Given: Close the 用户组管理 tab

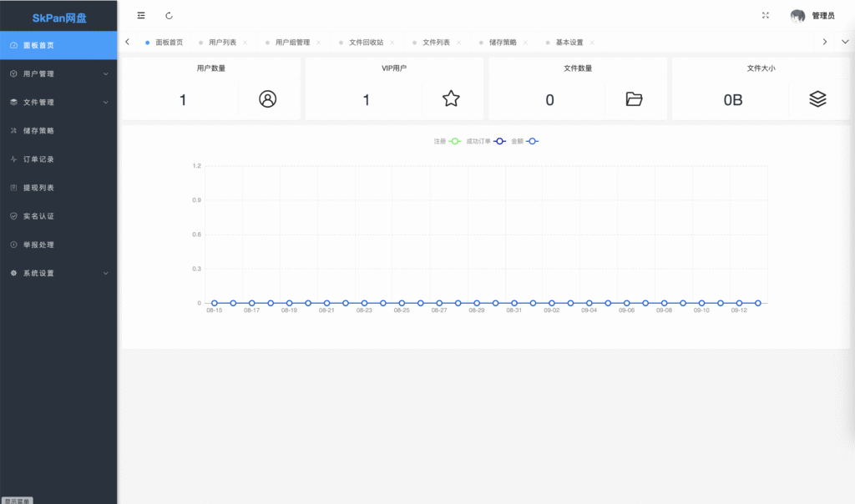Looking at the screenshot, I should (x=318, y=43).
